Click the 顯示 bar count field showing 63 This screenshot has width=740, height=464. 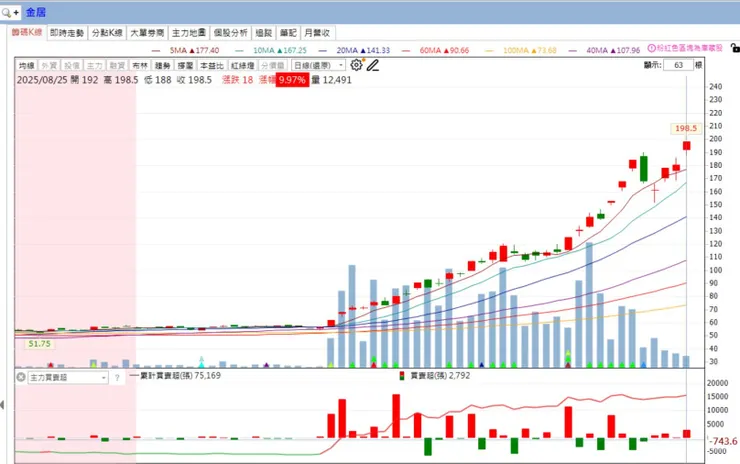679,65
